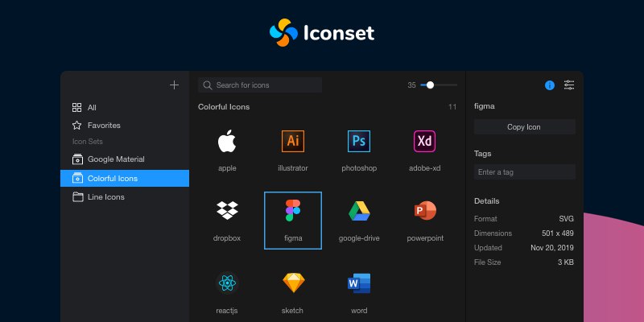Click the Copy Icon button

[x=525, y=127]
